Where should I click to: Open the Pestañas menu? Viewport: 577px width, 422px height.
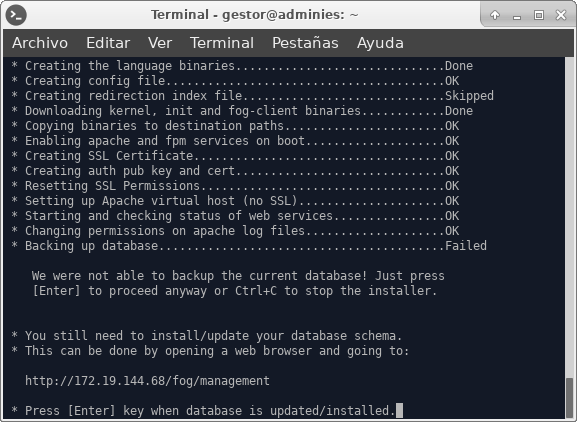(305, 43)
